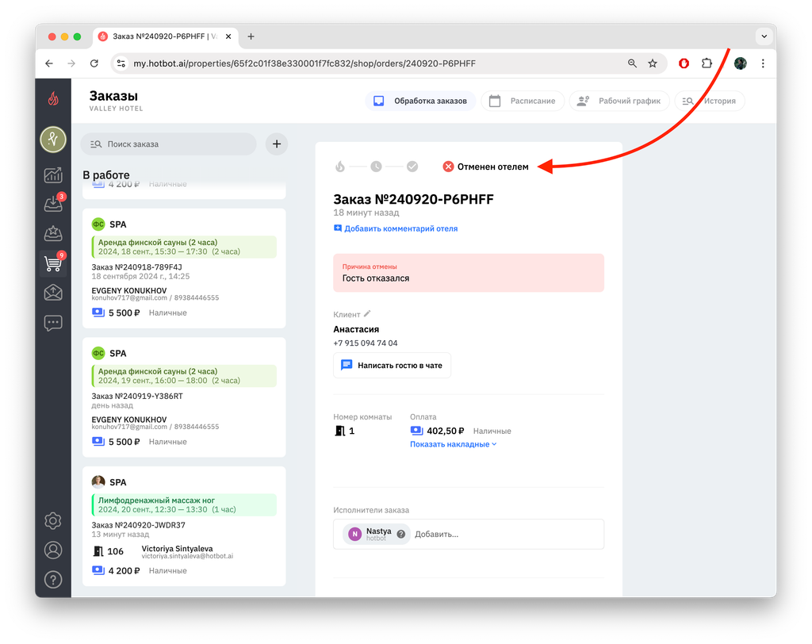Open Chrome three-dot menu

coord(763,63)
